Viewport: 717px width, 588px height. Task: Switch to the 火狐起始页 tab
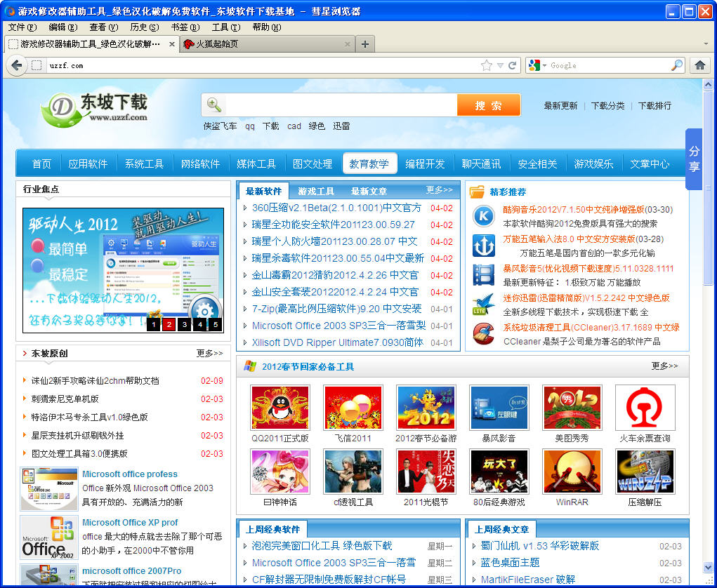[x=268, y=44]
